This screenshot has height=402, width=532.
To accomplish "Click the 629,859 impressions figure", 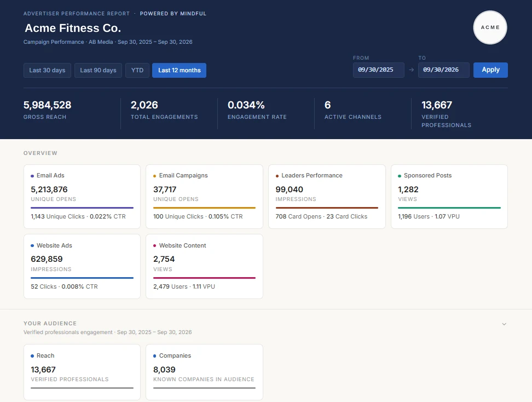I will (x=47, y=259).
